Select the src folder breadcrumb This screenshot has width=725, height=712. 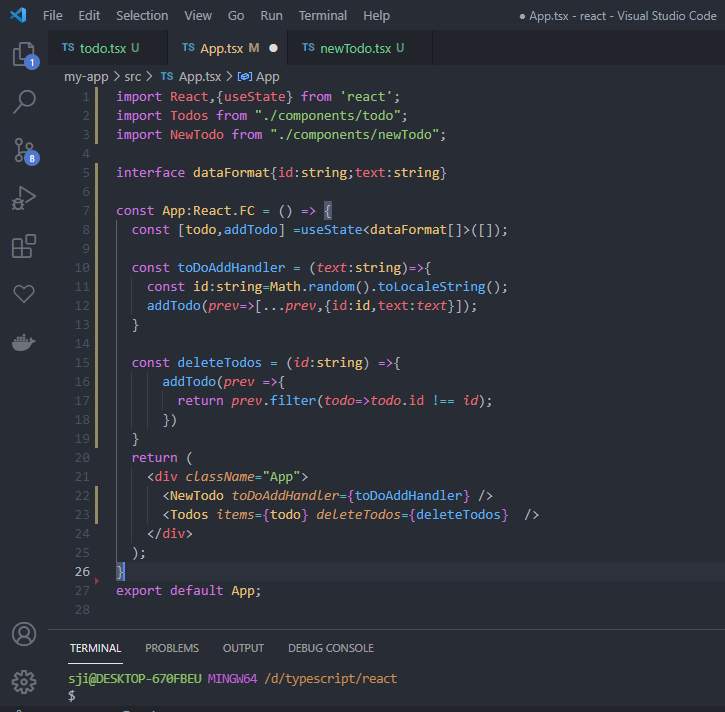133,76
